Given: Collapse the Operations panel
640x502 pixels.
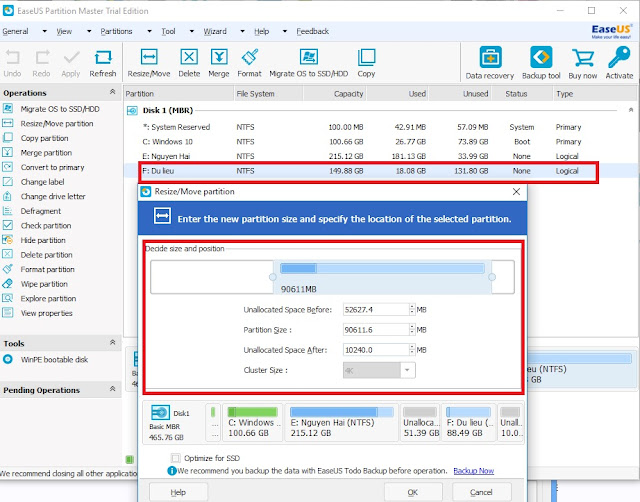Looking at the screenshot, I should point(113,92).
